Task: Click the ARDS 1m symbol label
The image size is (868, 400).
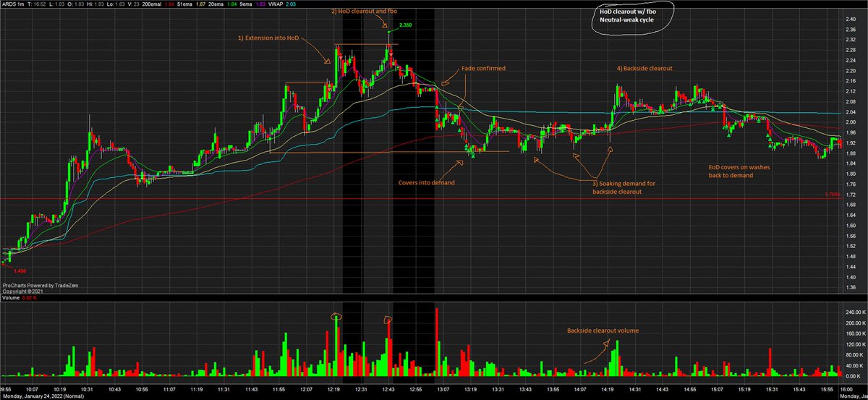Action: [x=13, y=4]
